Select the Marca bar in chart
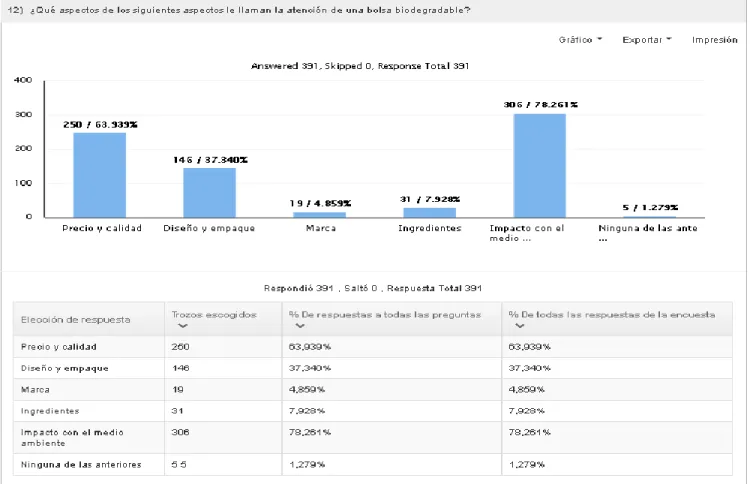The width and height of the screenshot is (750, 484). coord(320,215)
